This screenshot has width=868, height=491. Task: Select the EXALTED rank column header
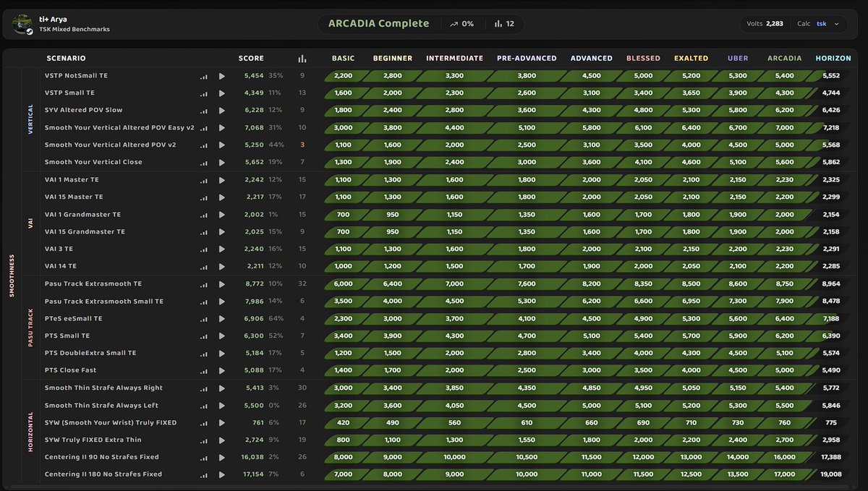(692, 59)
